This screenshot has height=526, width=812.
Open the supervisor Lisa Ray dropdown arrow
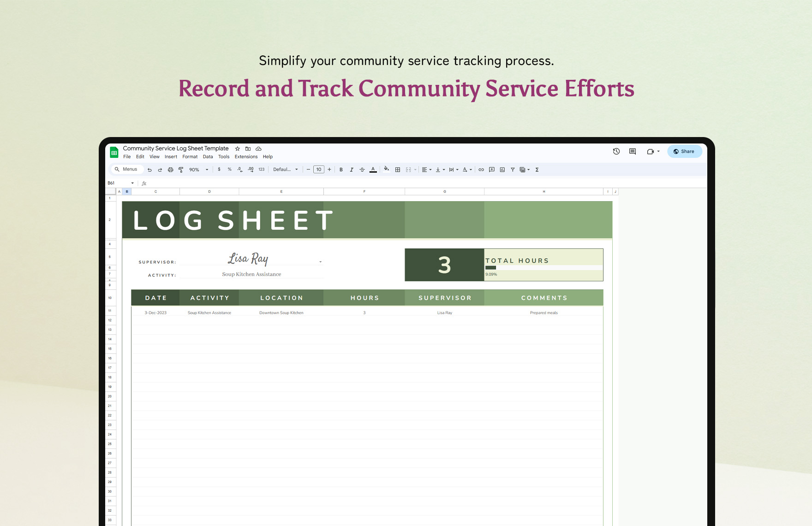321,262
